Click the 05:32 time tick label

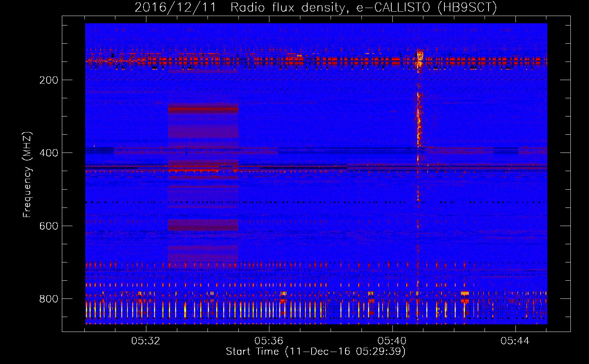(146, 341)
